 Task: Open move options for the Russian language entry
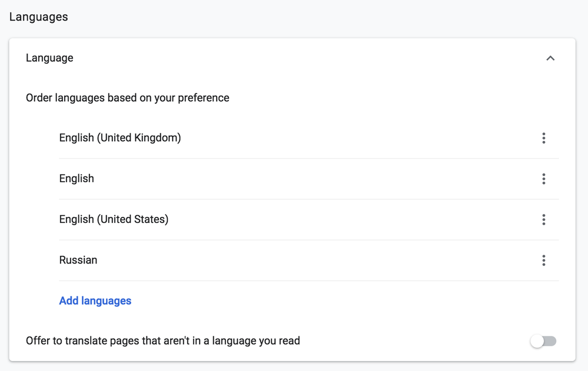click(x=544, y=260)
